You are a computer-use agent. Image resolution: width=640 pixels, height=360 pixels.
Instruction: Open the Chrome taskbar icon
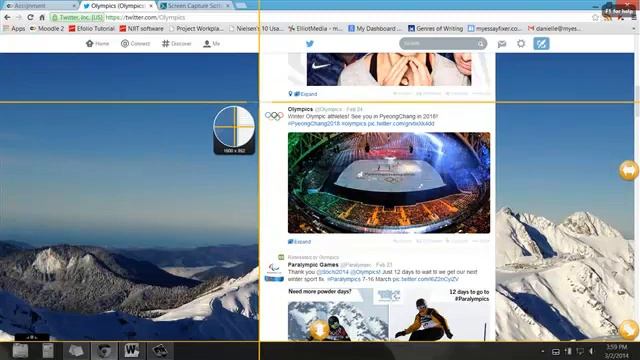coord(104,351)
